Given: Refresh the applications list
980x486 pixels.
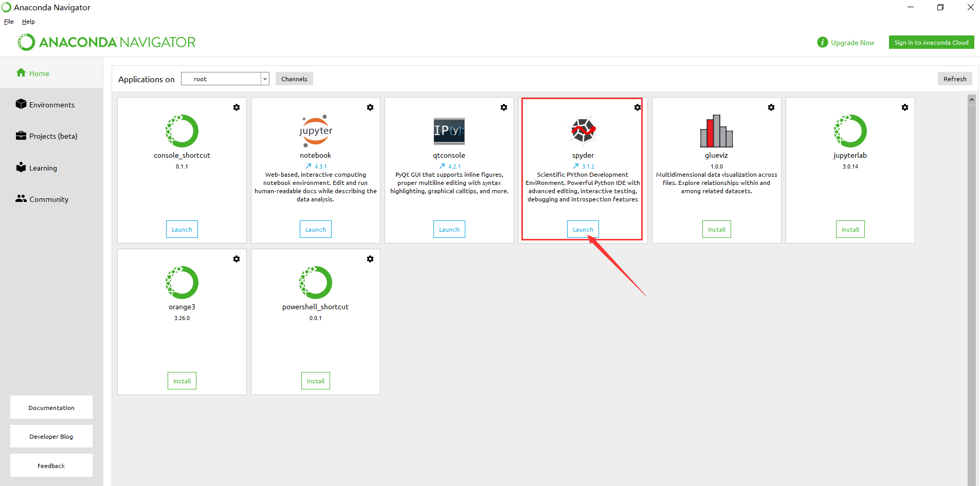Looking at the screenshot, I should (955, 79).
